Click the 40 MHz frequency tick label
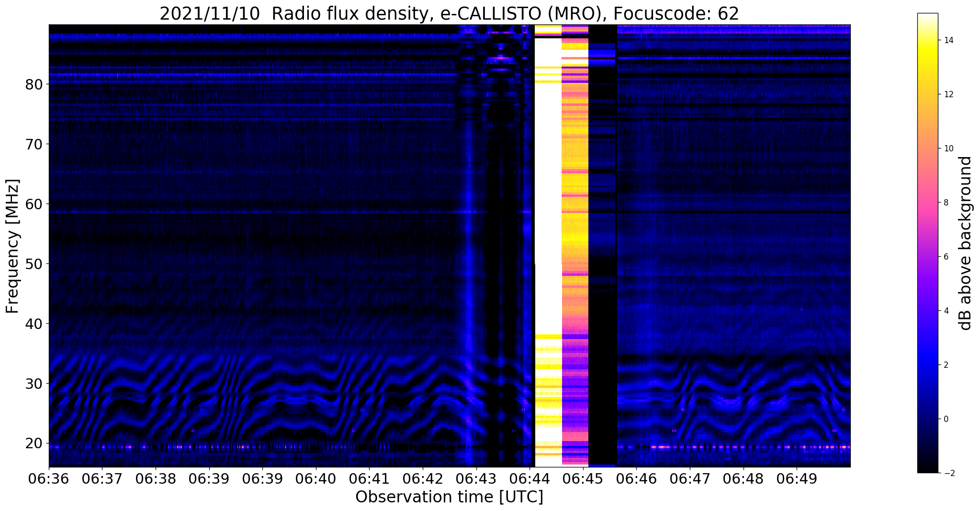This screenshot has height=511, width=980. [34, 324]
